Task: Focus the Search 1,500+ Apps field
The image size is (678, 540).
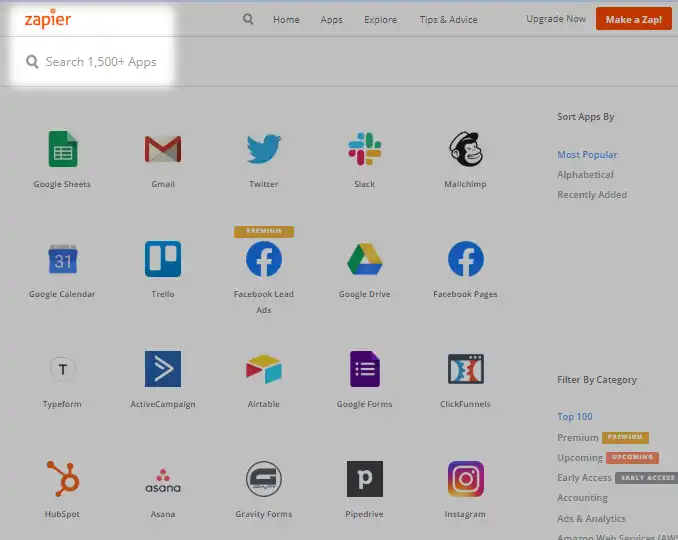Action: [92, 62]
